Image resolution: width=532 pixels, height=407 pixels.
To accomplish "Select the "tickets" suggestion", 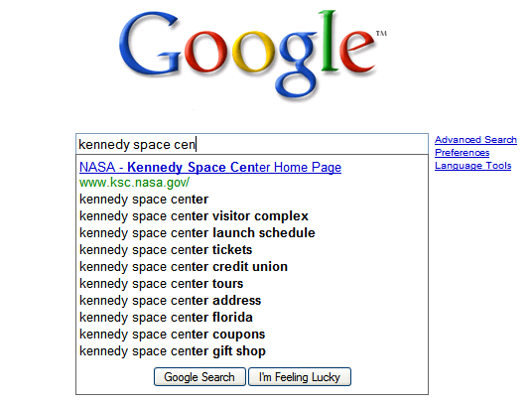I will point(166,250).
